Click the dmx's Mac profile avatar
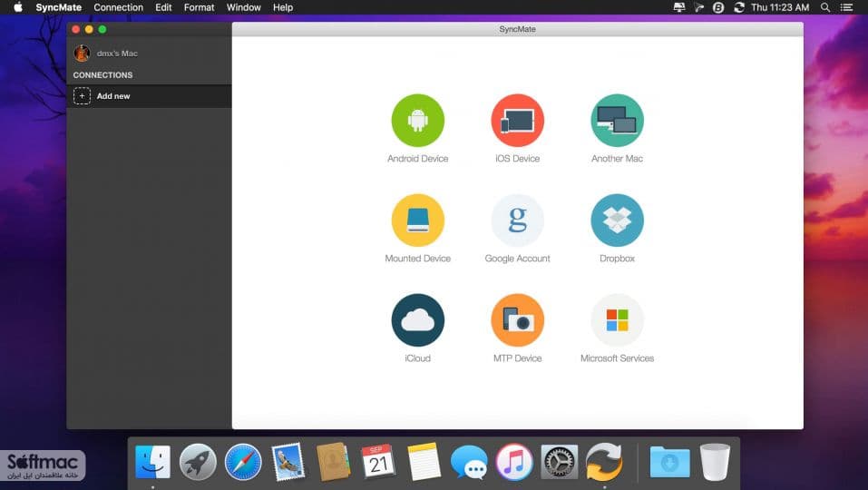Image resolution: width=868 pixels, height=490 pixels. 82,54
